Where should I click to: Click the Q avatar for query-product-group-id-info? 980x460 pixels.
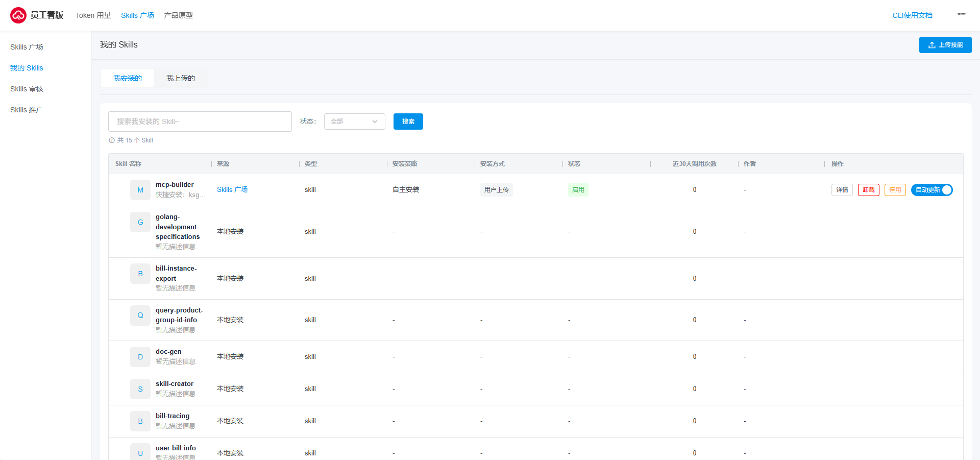coord(140,315)
